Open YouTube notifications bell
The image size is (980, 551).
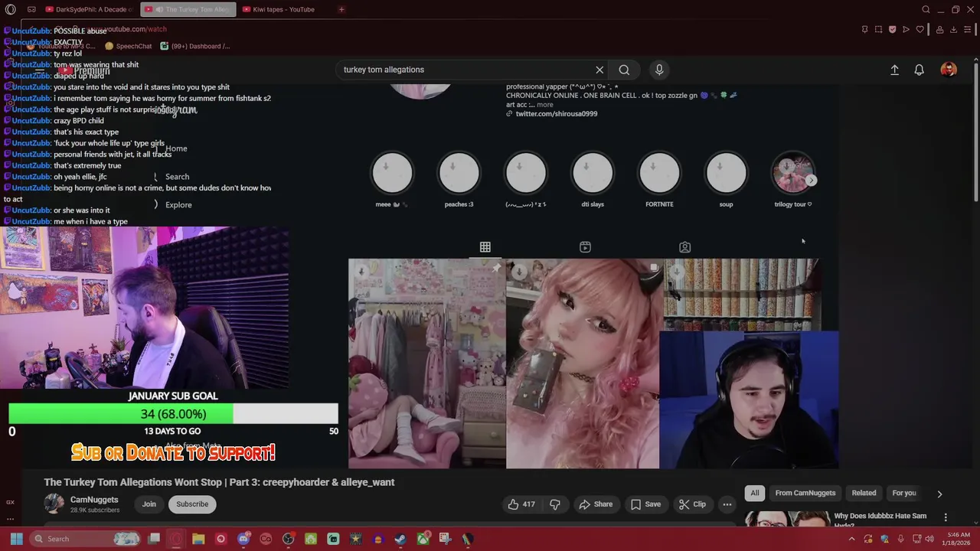click(920, 70)
